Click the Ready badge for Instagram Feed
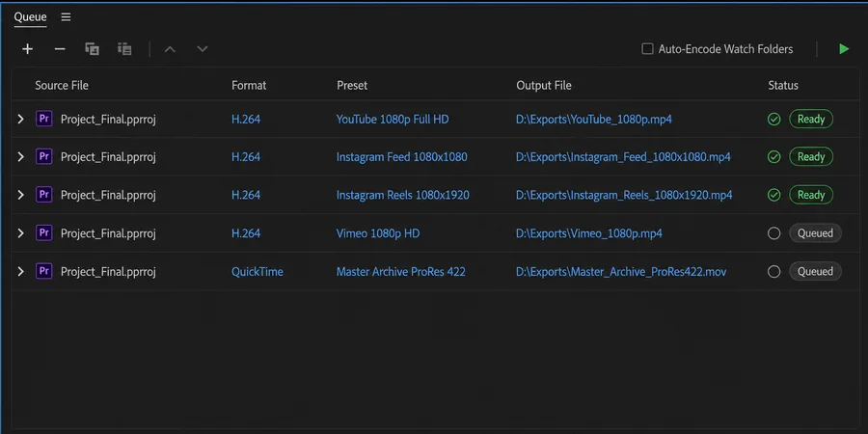Image resolution: width=868 pixels, height=434 pixels. (811, 157)
